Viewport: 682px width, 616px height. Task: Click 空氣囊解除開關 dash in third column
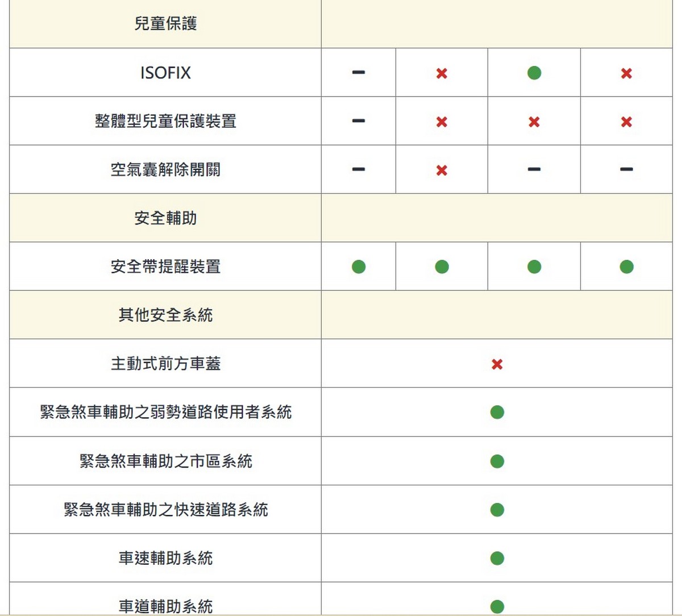tap(534, 169)
